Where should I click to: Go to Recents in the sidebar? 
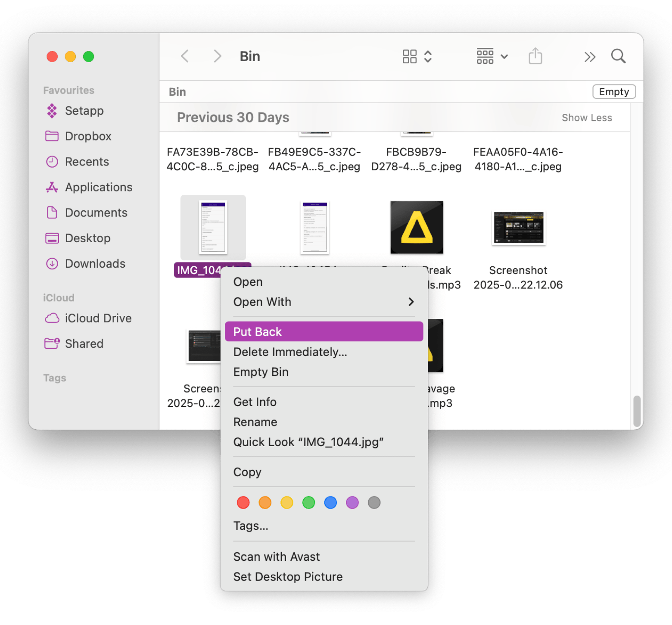(87, 161)
